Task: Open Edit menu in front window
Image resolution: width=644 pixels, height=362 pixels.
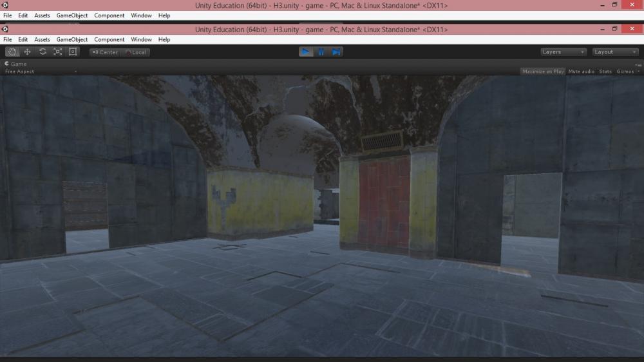Action: point(23,39)
